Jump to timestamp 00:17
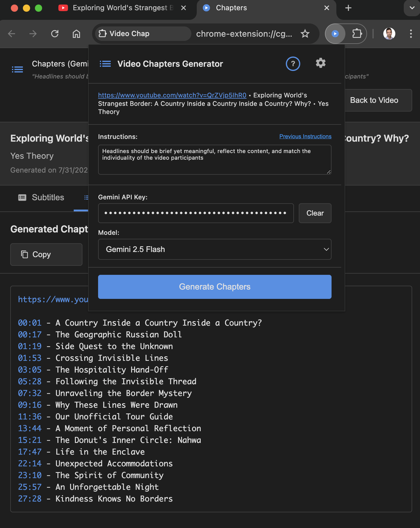 (30, 335)
